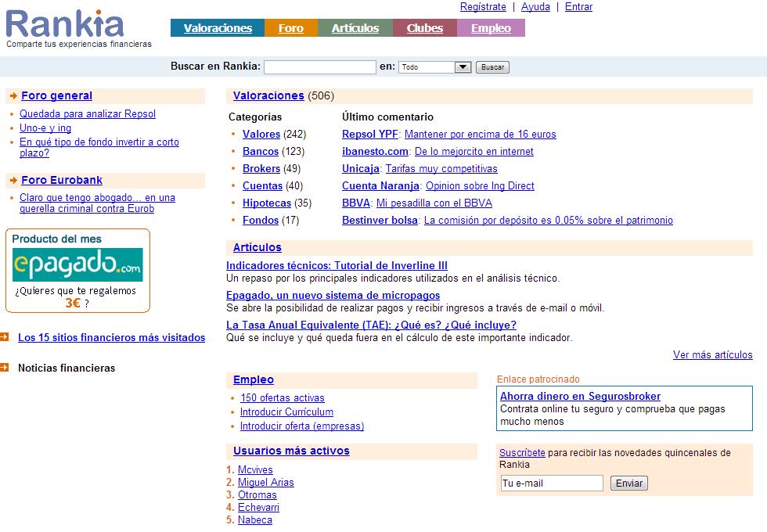Read comment about comisión por depósito
The height and width of the screenshot is (532, 767).
pos(549,221)
